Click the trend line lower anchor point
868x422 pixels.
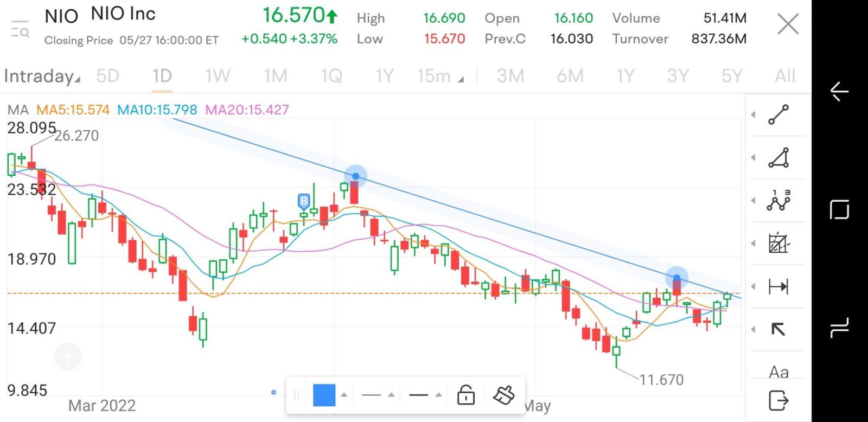[x=676, y=278]
